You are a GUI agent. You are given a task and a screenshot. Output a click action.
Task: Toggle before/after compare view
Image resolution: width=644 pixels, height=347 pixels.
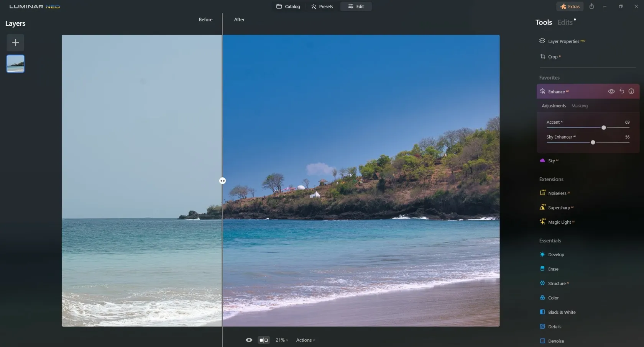coord(264,340)
